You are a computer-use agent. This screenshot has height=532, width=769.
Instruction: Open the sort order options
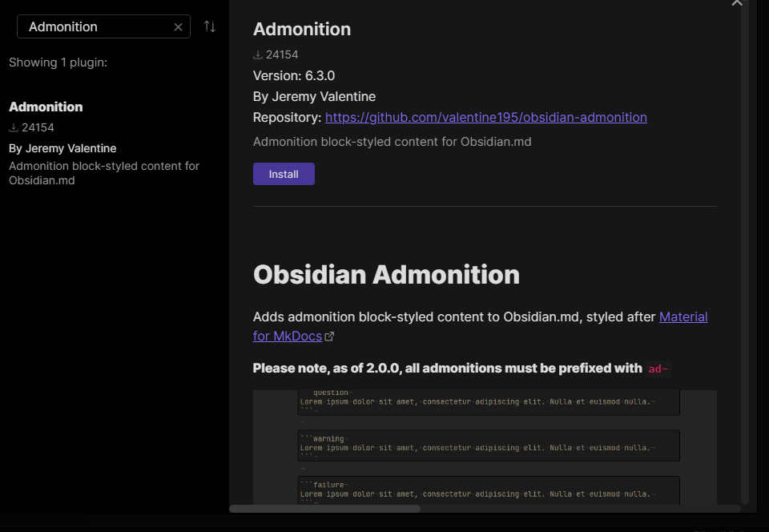click(x=210, y=26)
